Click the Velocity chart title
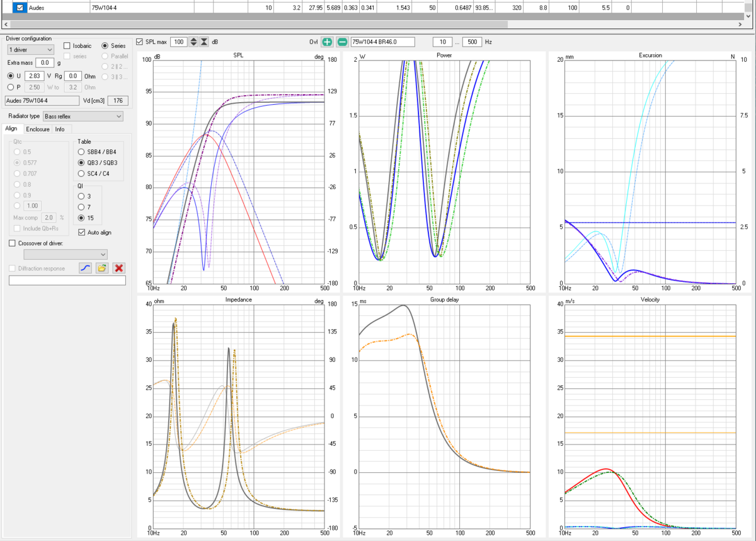 650,300
